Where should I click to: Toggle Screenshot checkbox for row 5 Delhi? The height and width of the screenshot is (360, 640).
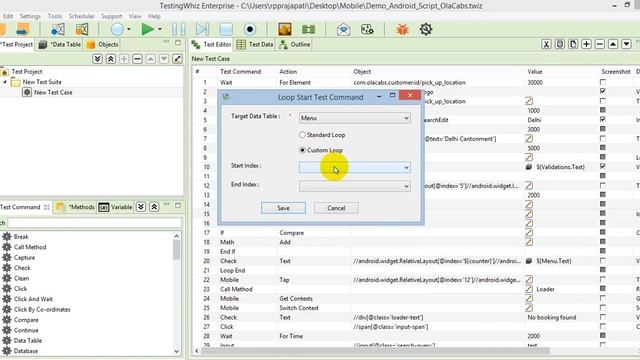603,120
